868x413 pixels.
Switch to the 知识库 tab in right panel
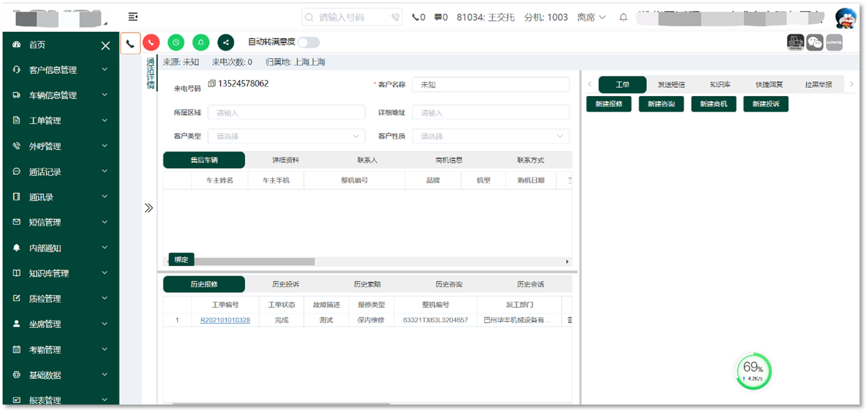(x=720, y=85)
